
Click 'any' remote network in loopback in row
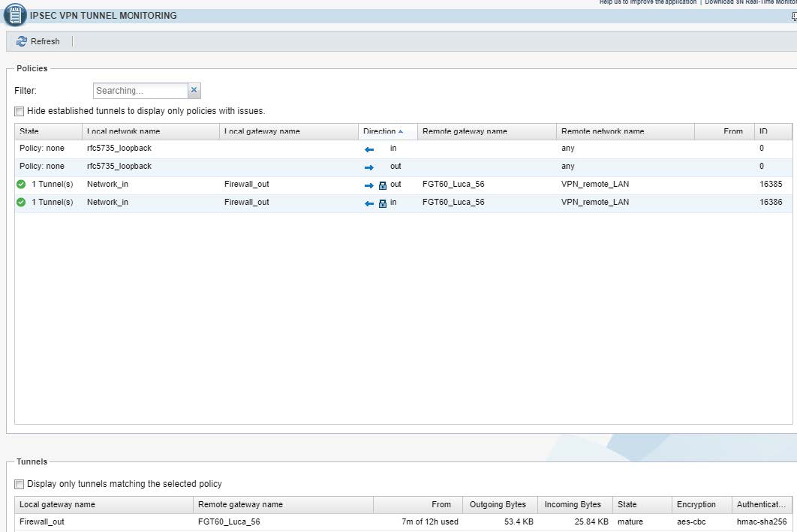(568, 149)
